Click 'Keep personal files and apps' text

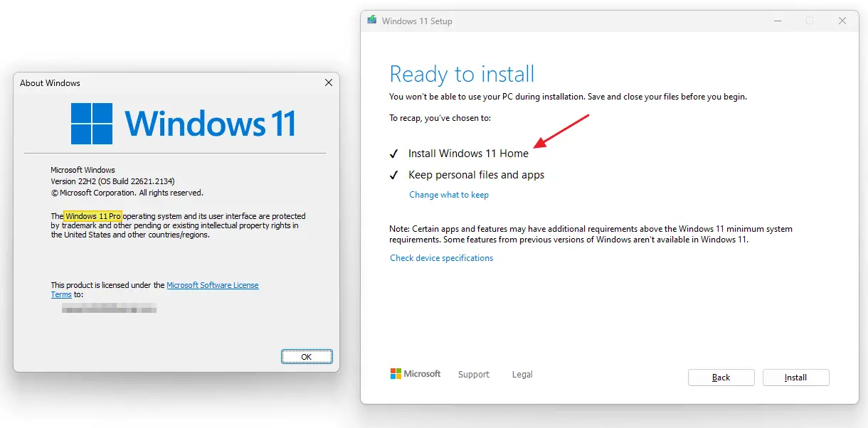coord(476,175)
